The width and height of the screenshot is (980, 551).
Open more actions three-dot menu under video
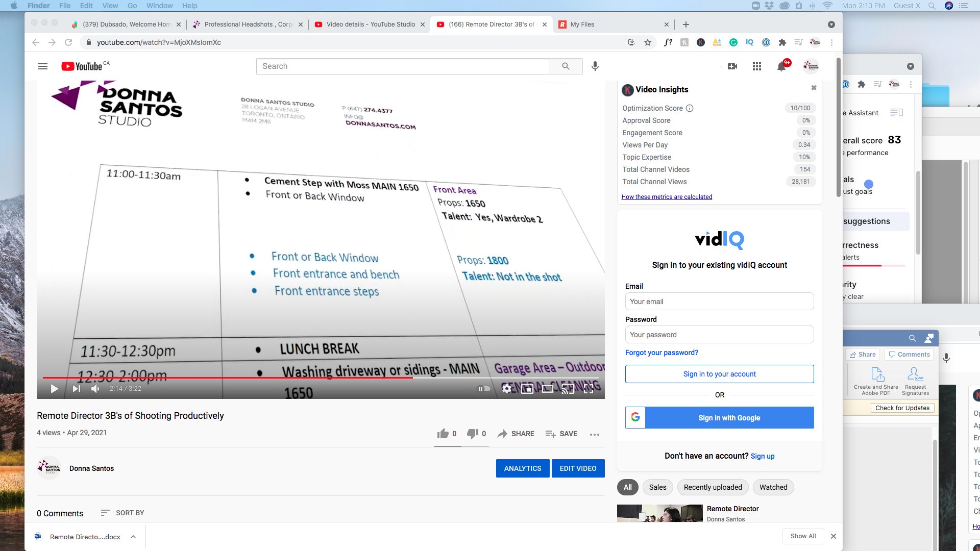pos(595,434)
